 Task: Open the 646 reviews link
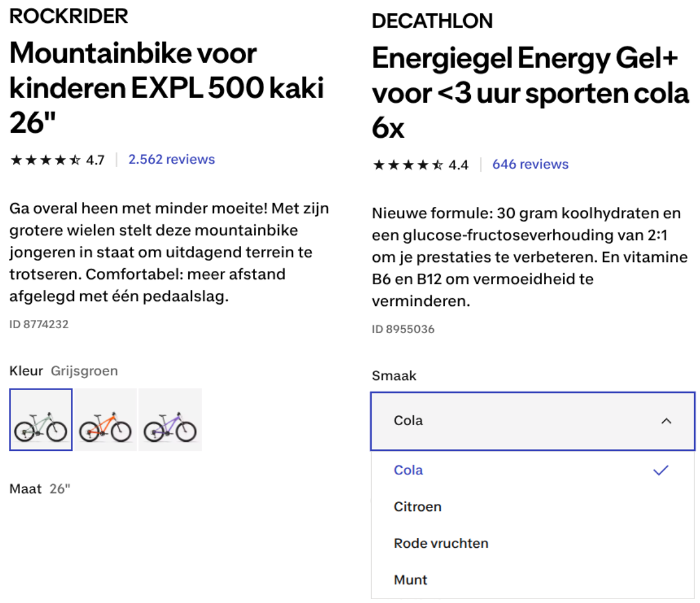tap(530, 164)
